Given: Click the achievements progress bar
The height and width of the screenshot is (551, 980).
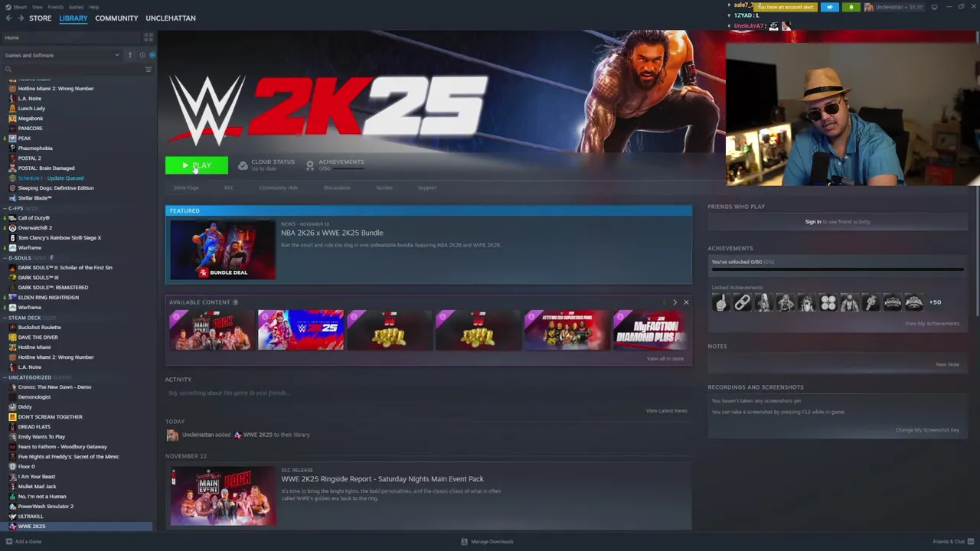Looking at the screenshot, I should pos(838,269).
